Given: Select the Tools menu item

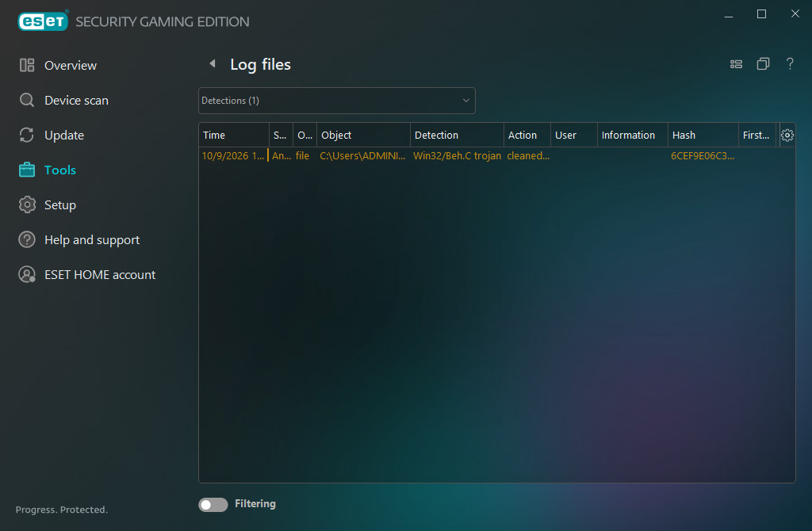Looking at the screenshot, I should 60,170.
